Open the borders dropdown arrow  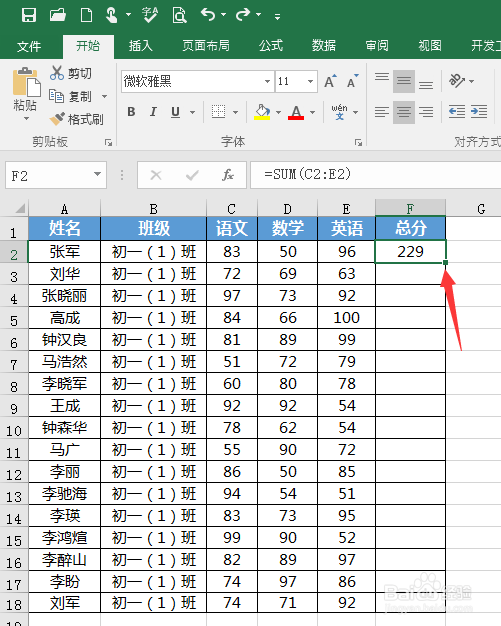[x=236, y=112]
